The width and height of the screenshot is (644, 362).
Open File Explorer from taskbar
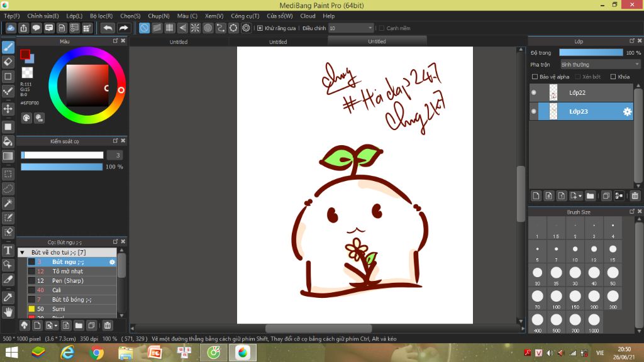(x=126, y=353)
